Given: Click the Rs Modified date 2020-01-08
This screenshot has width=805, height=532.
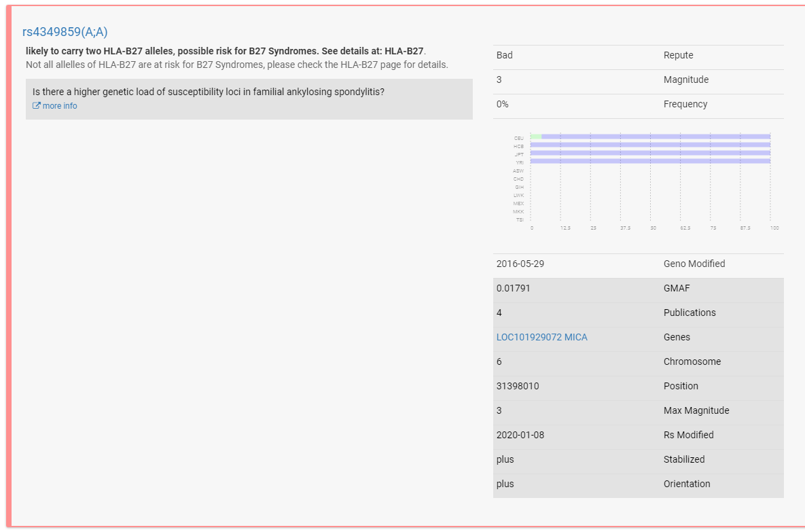Looking at the screenshot, I should click(520, 435).
